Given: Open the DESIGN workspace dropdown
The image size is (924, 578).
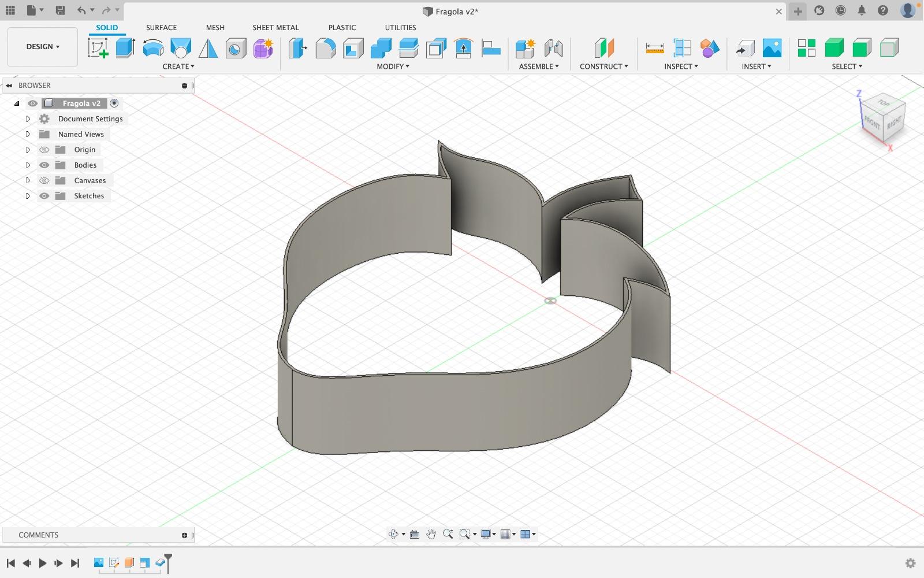Looking at the screenshot, I should coord(43,47).
